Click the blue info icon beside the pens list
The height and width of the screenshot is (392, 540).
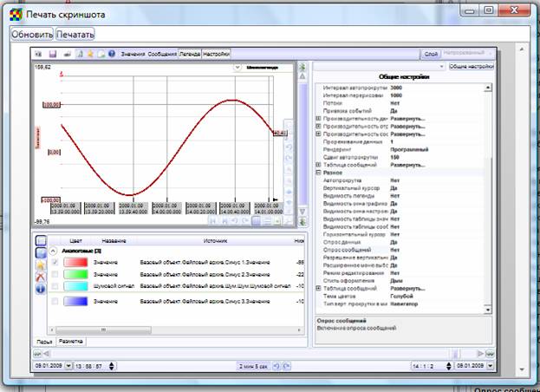[40, 289]
